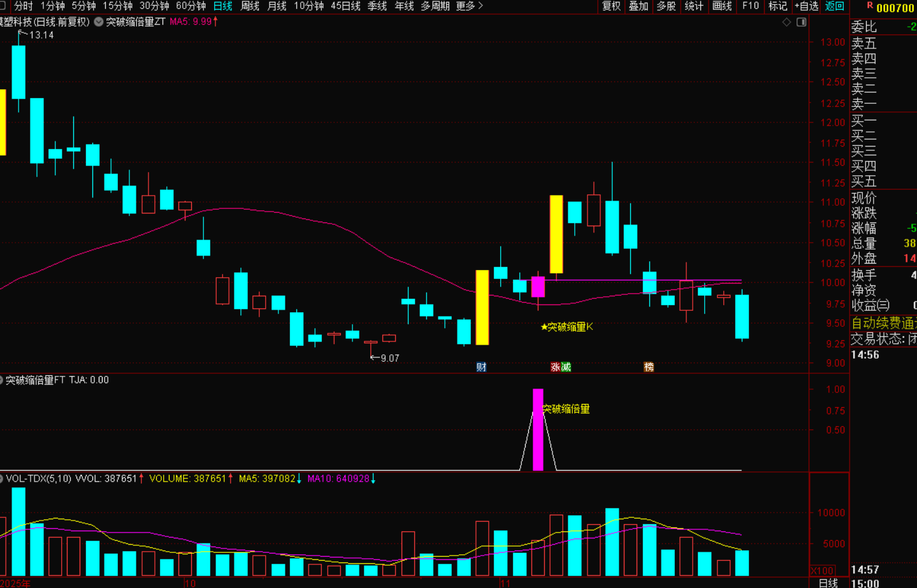Toggle 复权 price adjustment

pyautogui.click(x=611, y=6)
